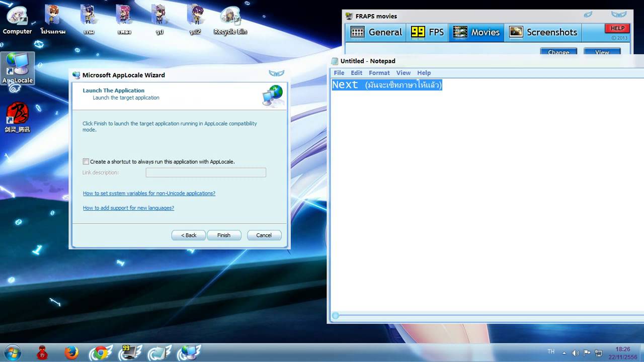Launch Firefox from the taskbar
This screenshot has height=362, width=644.
pos(71,352)
